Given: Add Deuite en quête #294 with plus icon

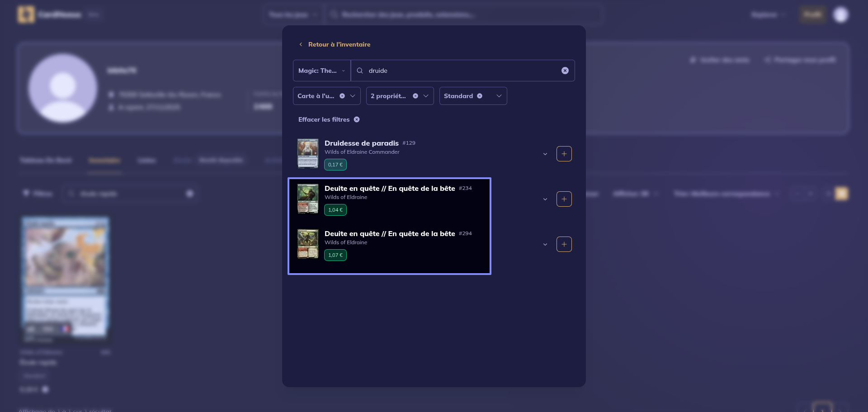Looking at the screenshot, I should pos(564,244).
